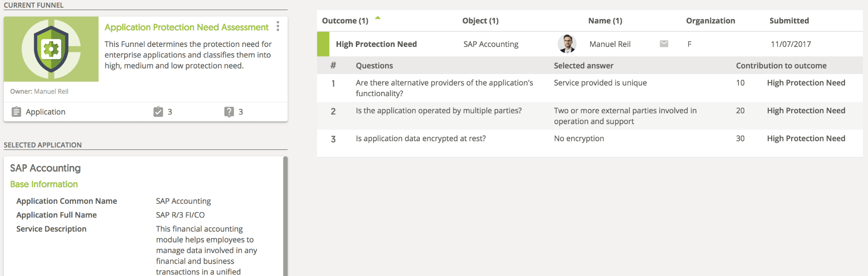This screenshot has height=276, width=868.
Task: Sort table by Outcome (1) column
Action: point(345,21)
